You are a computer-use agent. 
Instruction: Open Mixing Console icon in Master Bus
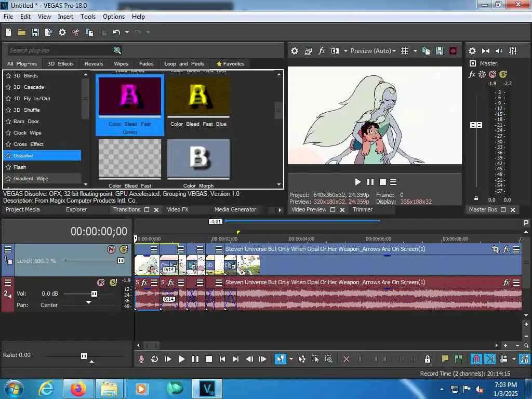click(513, 51)
